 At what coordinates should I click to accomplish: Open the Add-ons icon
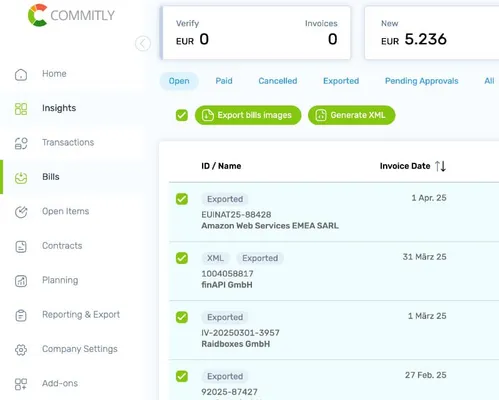pos(21,384)
